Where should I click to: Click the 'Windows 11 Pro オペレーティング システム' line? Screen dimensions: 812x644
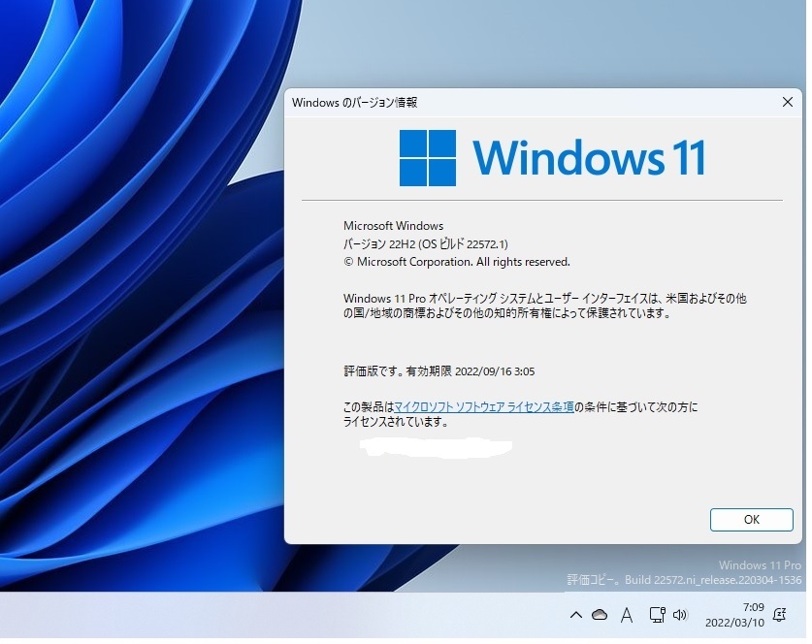click(x=545, y=298)
